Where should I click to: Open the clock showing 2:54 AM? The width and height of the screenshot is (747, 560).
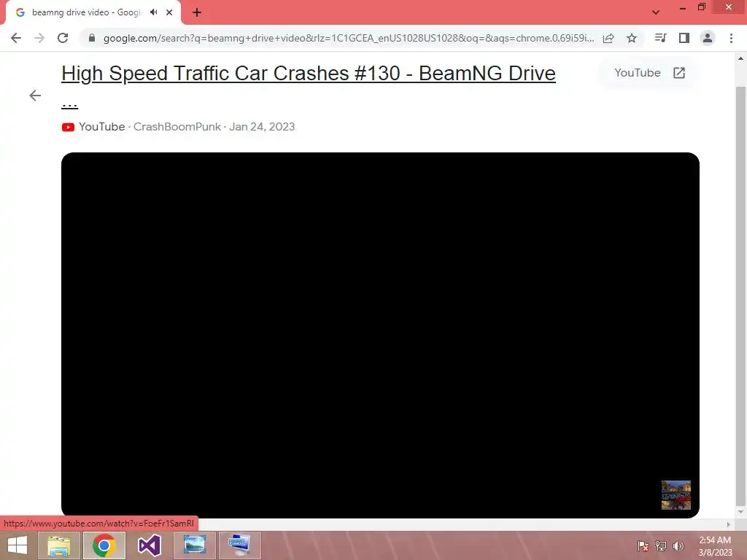(715, 545)
